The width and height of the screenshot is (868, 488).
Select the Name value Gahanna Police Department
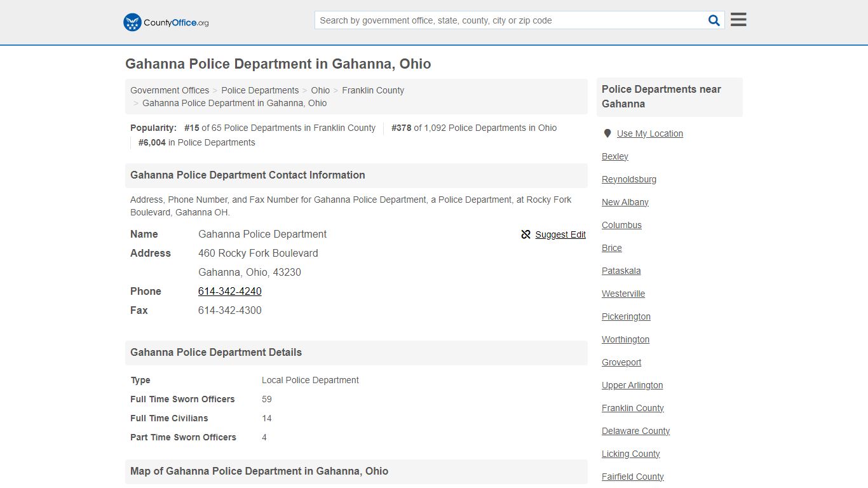[262, 234]
